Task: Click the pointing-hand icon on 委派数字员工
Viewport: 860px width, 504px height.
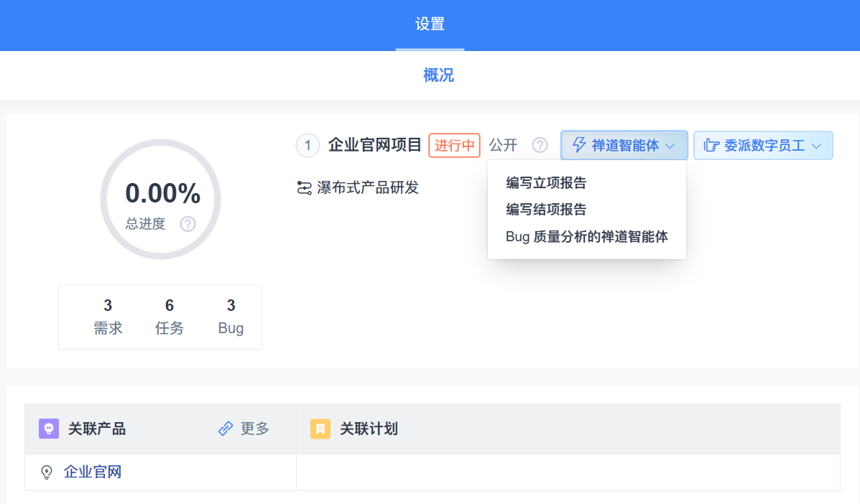Action: point(711,145)
